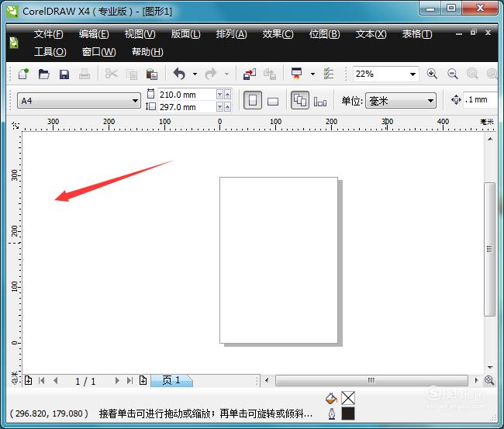Click the Cut scissors icon
The height and width of the screenshot is (429, 504).
tap(111, 74)
